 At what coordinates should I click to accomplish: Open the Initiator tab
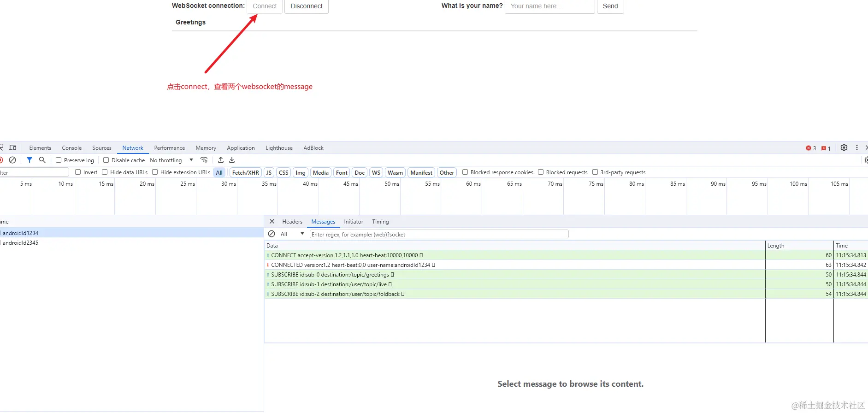pos(354,222)
